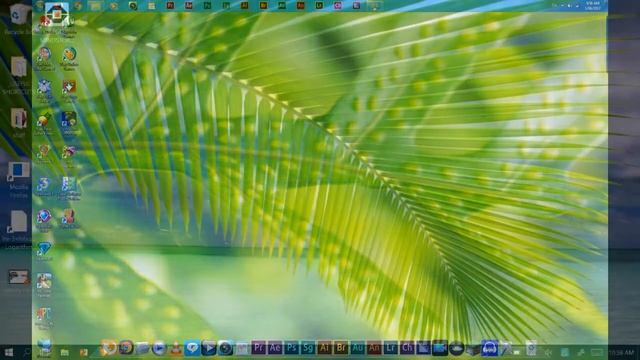Open Adobe After Effects dock icon

[x=275, y=348]
